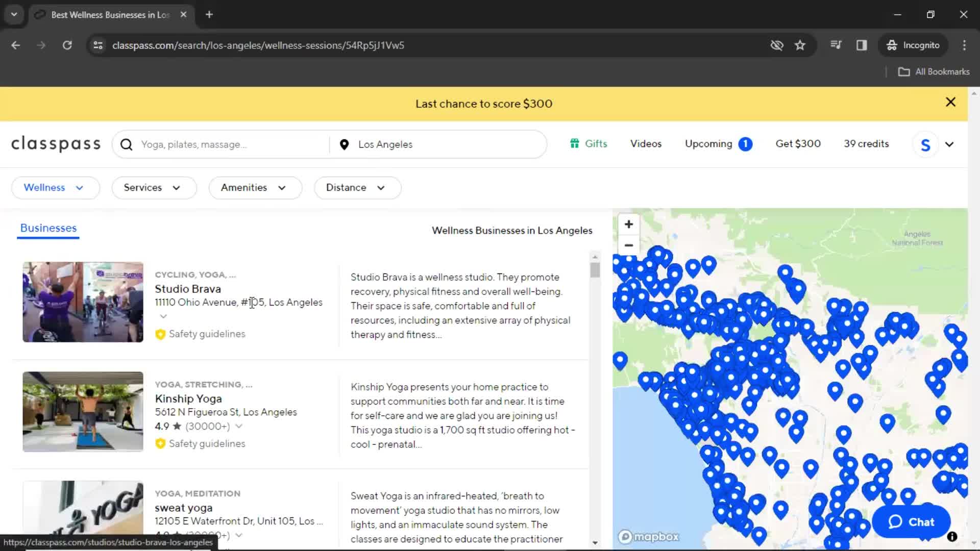Dismiss the Last chance to score $300 banner
This screenshot has width=980, height=551.
[x=950, y=102]
